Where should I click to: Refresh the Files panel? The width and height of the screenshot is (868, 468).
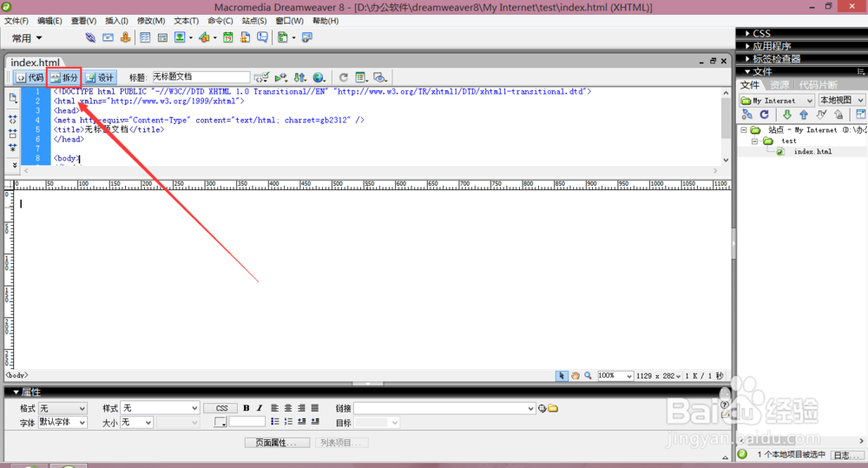[765, 115]
